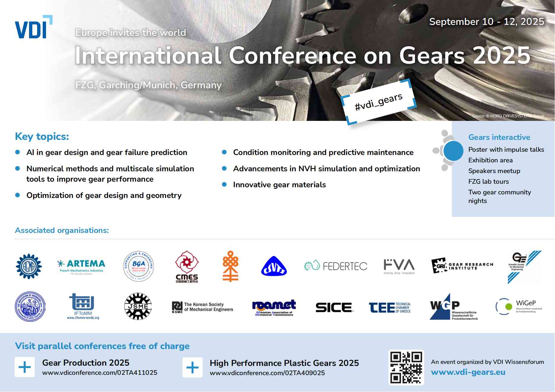Click the IFToMM logo
The width and height of the screenshot is (555, 392).
click(82, 306)
